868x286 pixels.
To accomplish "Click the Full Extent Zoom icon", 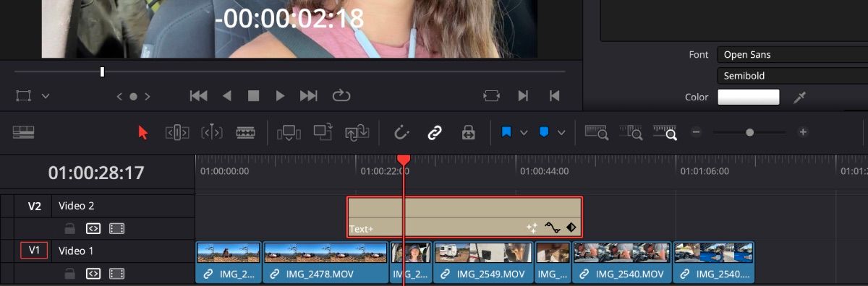I will click(596, 132).
